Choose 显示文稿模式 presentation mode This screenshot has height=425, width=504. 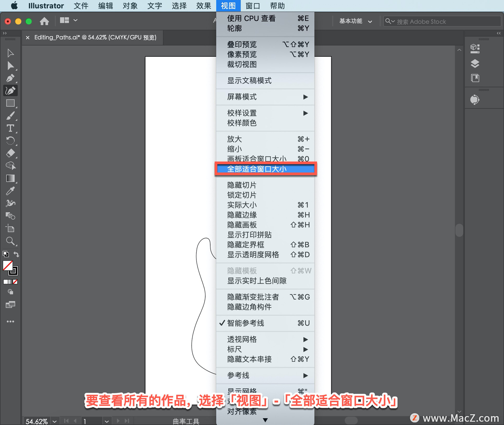(265, 81)
